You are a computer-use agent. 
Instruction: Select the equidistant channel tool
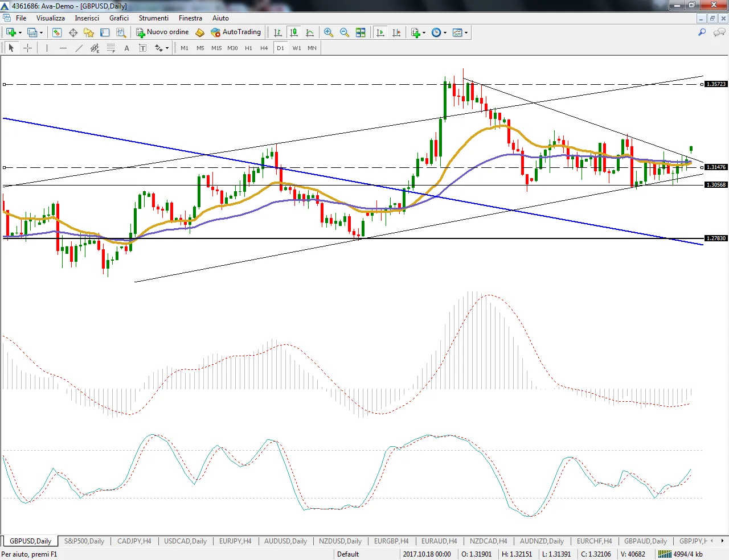(95, 48)
